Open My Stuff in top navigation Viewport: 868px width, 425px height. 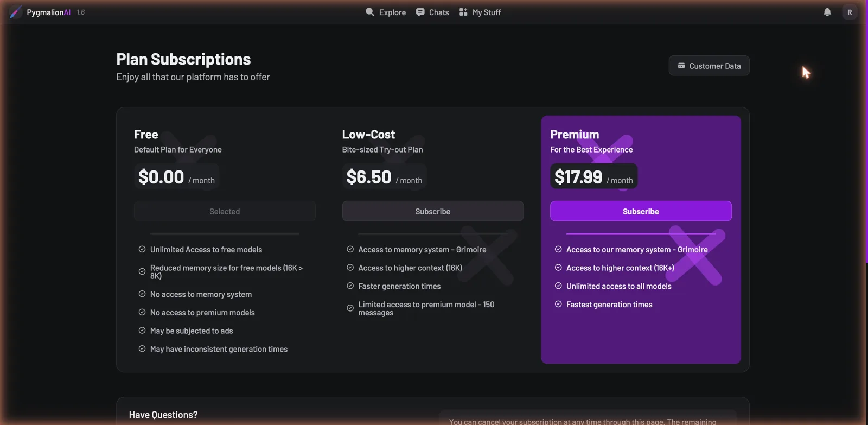coord(480,12)
